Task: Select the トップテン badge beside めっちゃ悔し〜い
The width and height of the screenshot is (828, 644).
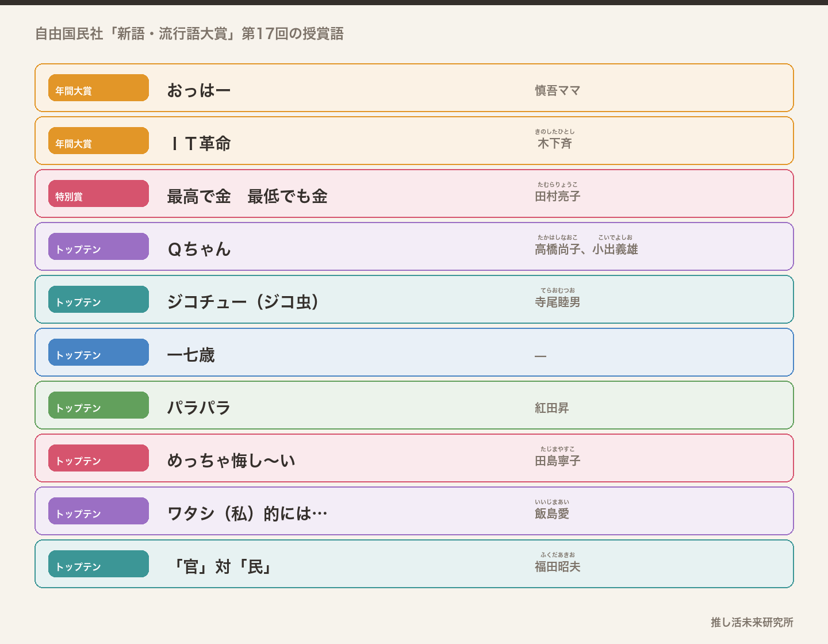Action: (x=98, y=458)
